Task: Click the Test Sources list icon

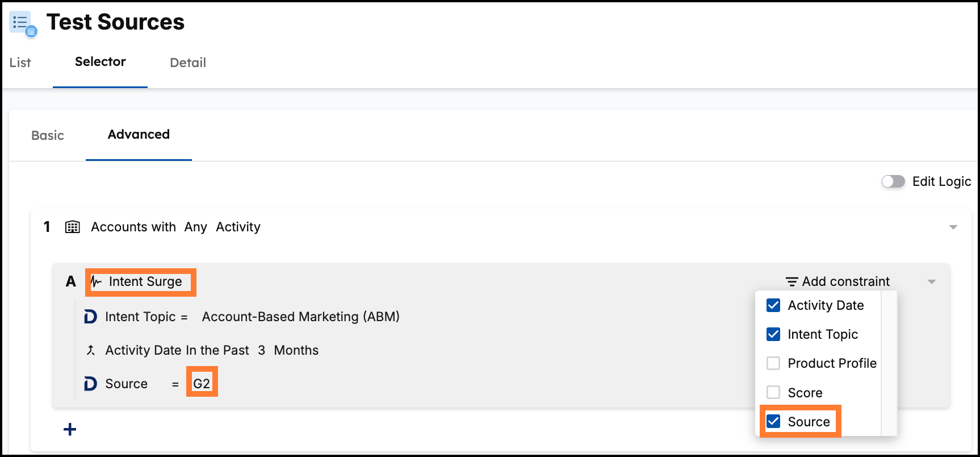Action: pos(23,24)
